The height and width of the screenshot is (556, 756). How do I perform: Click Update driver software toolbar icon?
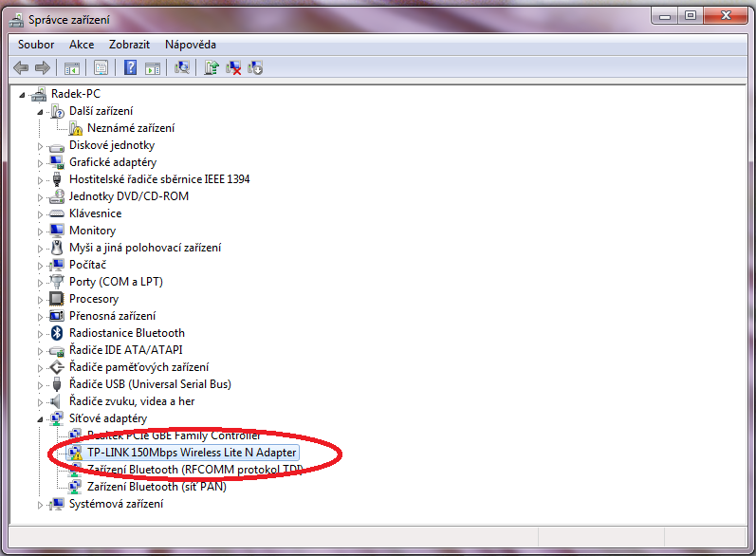(x=212, y=67)
